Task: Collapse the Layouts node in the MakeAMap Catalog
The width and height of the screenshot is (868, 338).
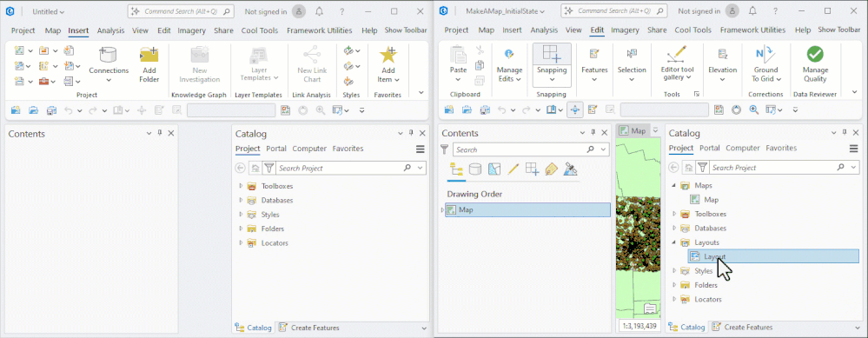Action: tap(674, 242)
